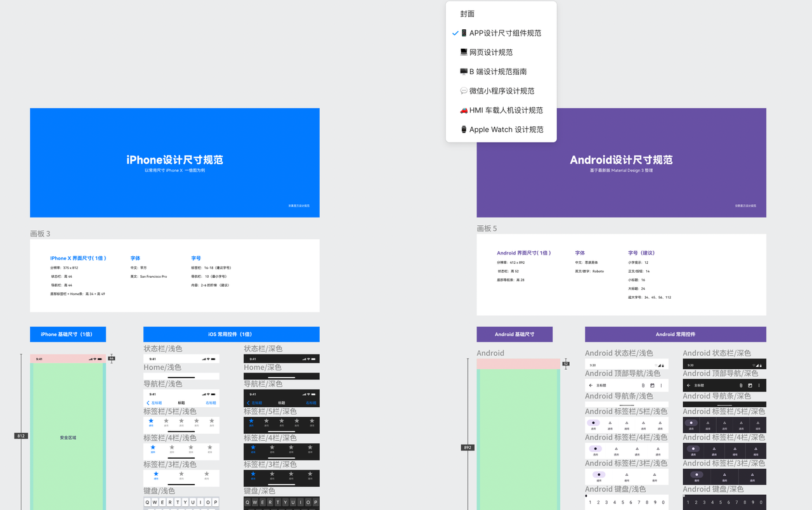Click the Android 界面尺寸( 1倍 ) heading
Image resolution: width=812 pixels, height=510 pixels.
(x=524, y=253)
